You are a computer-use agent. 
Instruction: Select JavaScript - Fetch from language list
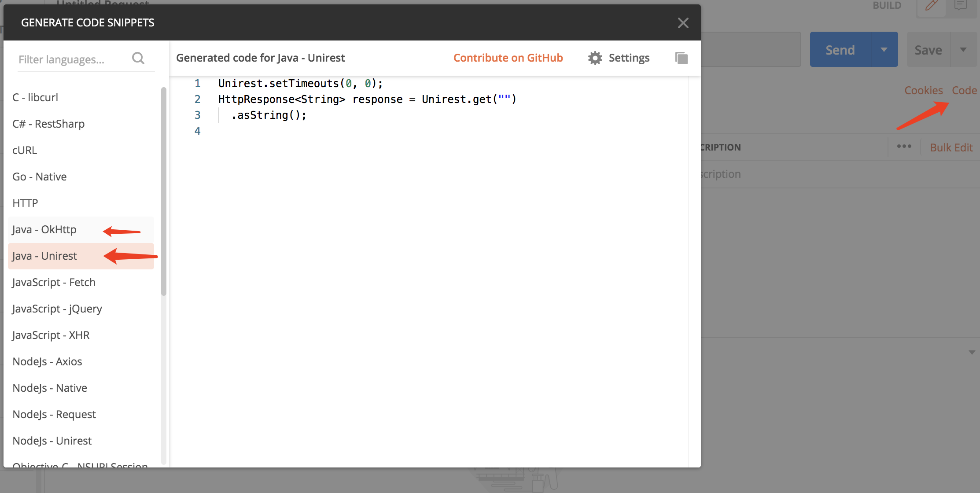pyautogui.click(x=54, y=282)
